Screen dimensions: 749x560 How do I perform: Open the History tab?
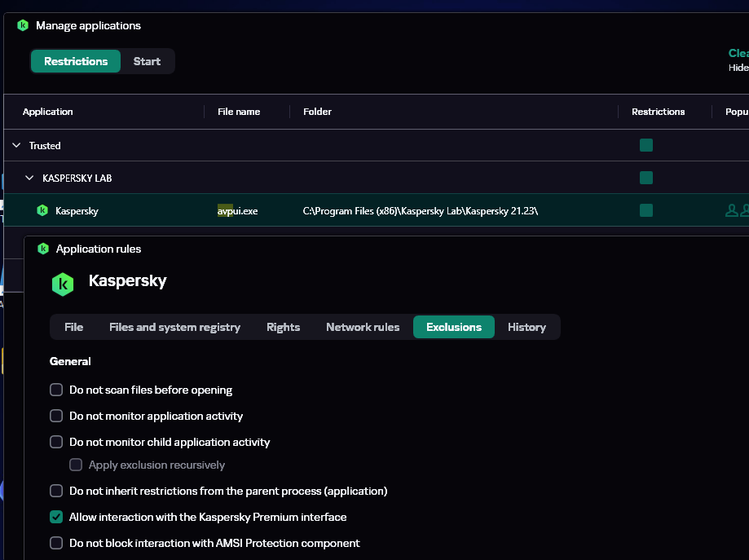(527, 327)
